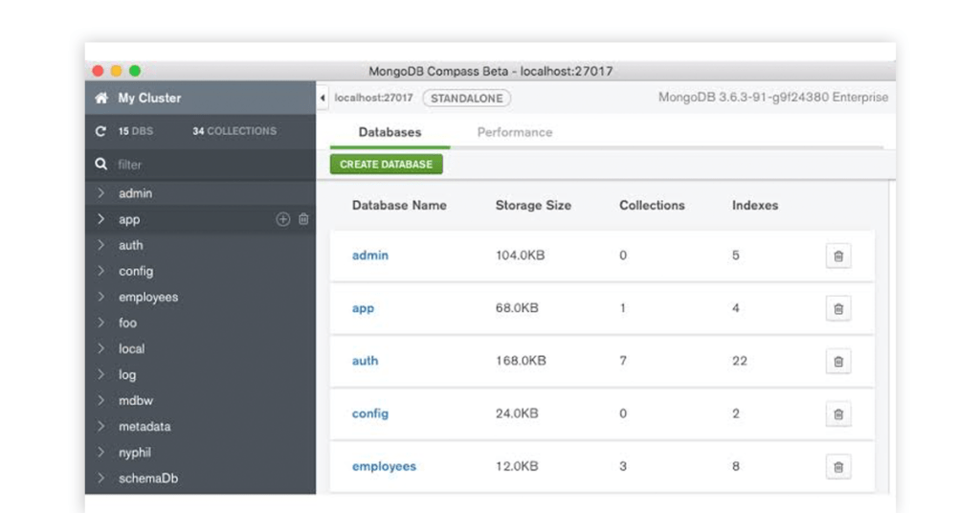Add a collection to app via plus icon
Image resolution: width=980 pixels, height=513 pixels.
(x=283, y=219)
